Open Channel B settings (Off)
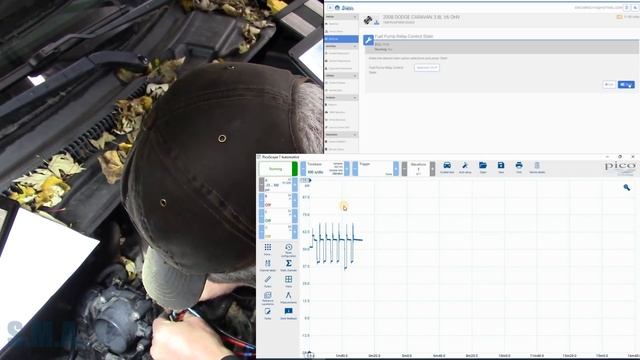The height and width of the screenshot is (360, 640). click(278, 200)
